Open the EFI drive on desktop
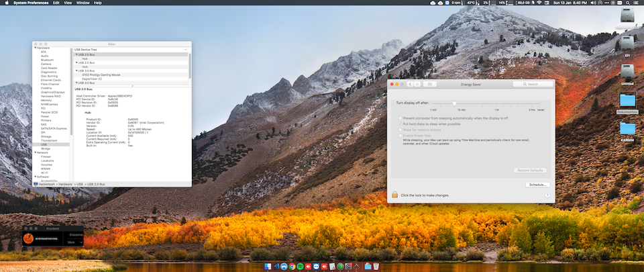The image size is (644, 272). (x=627, y=42)
